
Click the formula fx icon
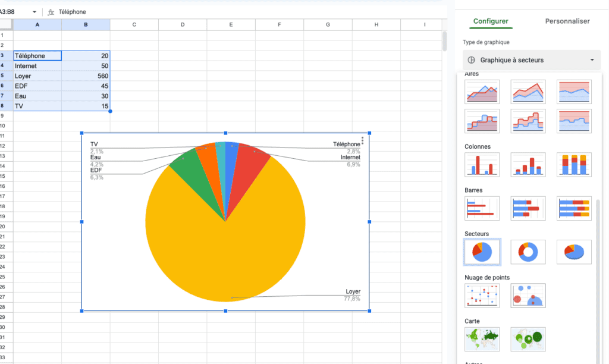(x=51, y=12)
